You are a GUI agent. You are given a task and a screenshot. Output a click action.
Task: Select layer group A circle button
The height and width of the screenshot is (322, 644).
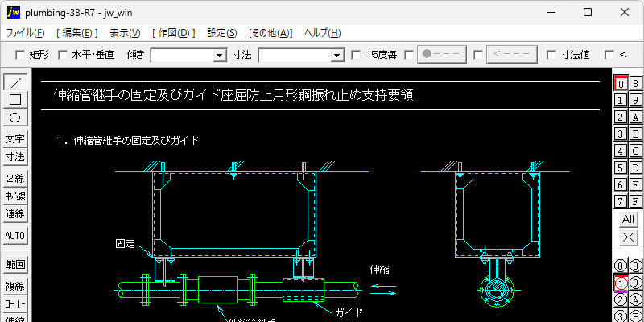(x=635, y=299)
